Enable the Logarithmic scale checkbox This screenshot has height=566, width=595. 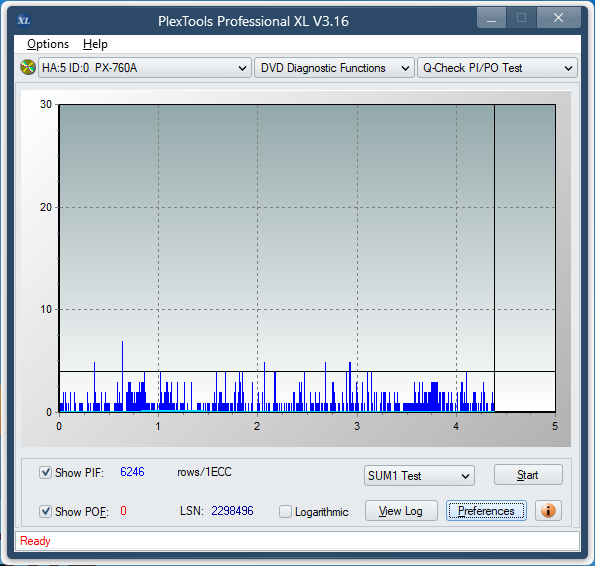pyautogui.click(x=285, y=511)
